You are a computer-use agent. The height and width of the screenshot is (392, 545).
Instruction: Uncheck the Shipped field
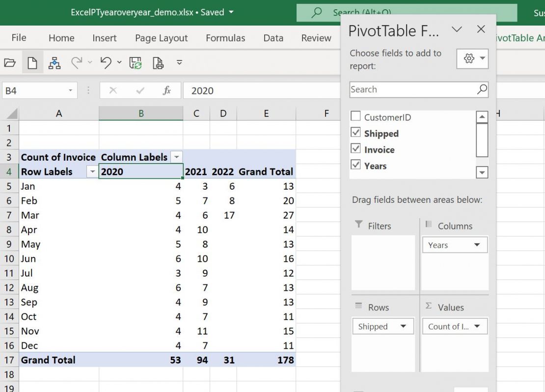(x=355, y=133)
